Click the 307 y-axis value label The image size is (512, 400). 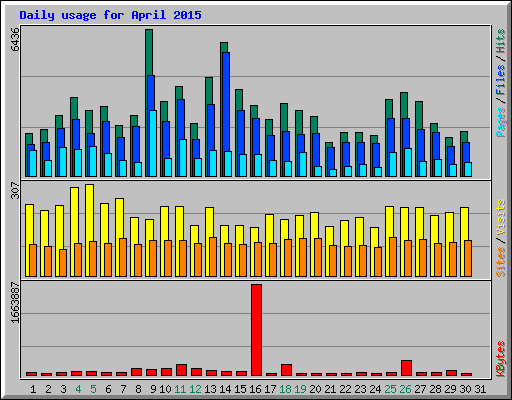coord(16,190)
